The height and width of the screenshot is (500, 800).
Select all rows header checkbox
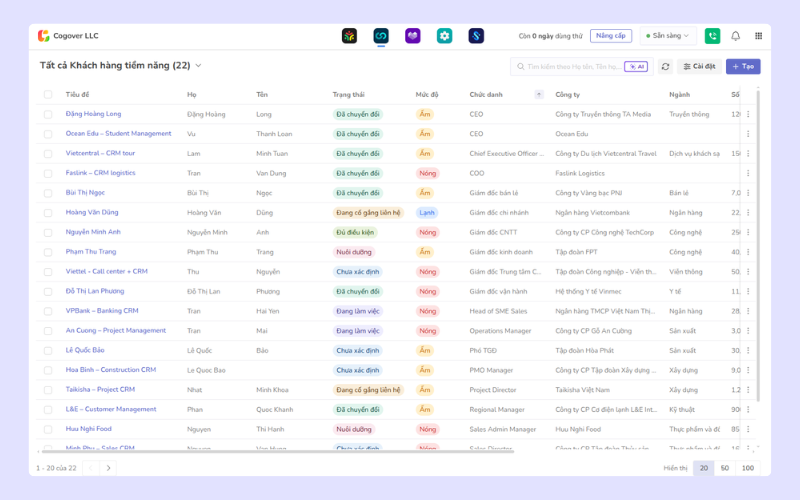(x=48, y=94)
